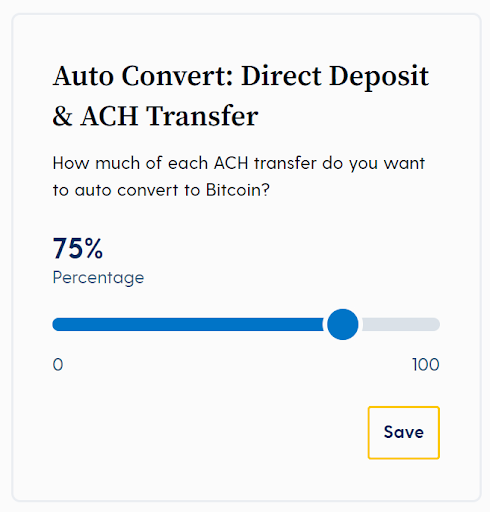
Task: Click the Percentage label
Action: (x=98, y=278)
